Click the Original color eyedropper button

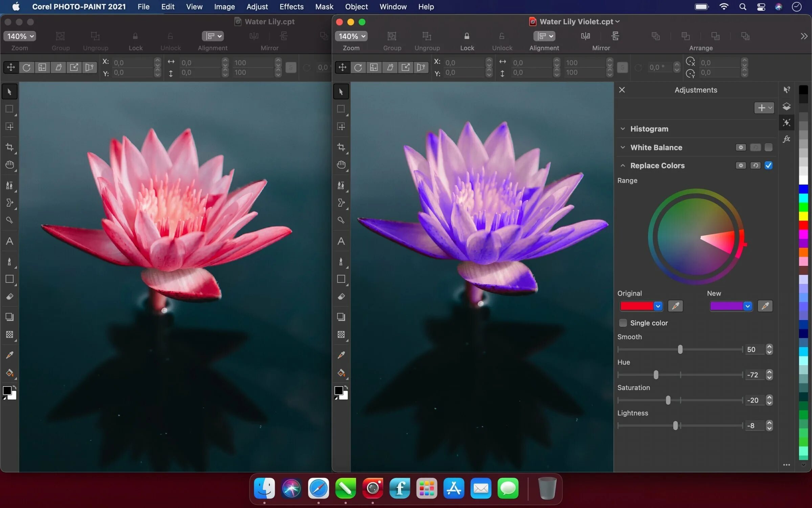[675, 306]
